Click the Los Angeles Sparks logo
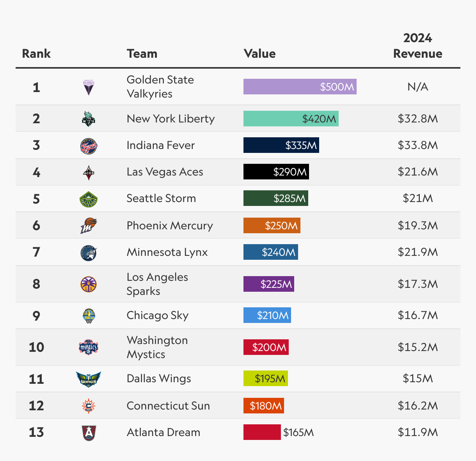 (x=89, y=284)
